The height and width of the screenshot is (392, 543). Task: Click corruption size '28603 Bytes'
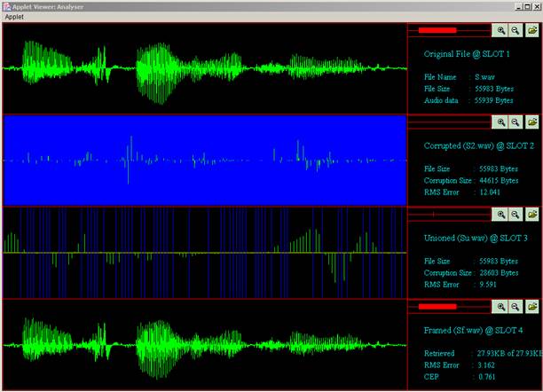pyautogui.click(x=499, y=273)
